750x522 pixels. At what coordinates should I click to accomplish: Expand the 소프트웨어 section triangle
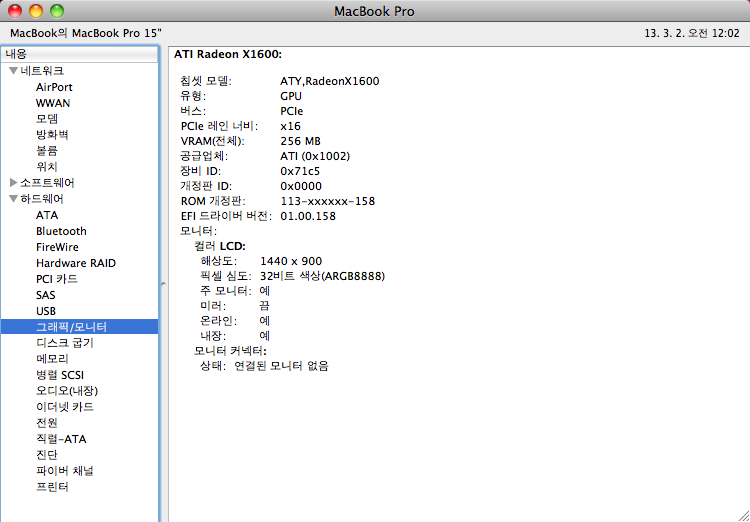14,183
